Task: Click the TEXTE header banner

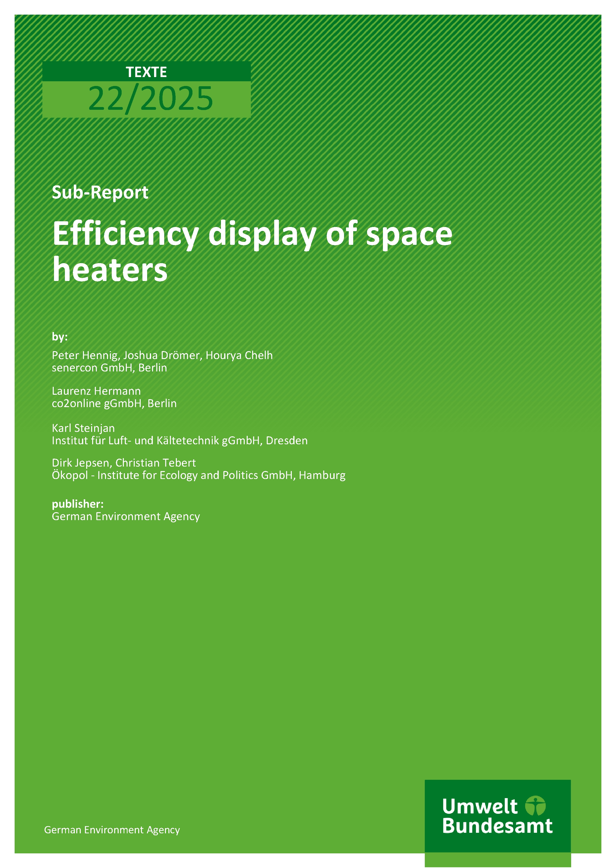Action: coord(146,72)
